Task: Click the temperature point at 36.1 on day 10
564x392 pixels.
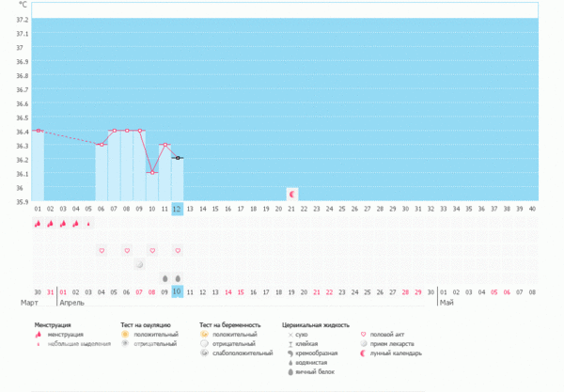Action: coord(152,173)
